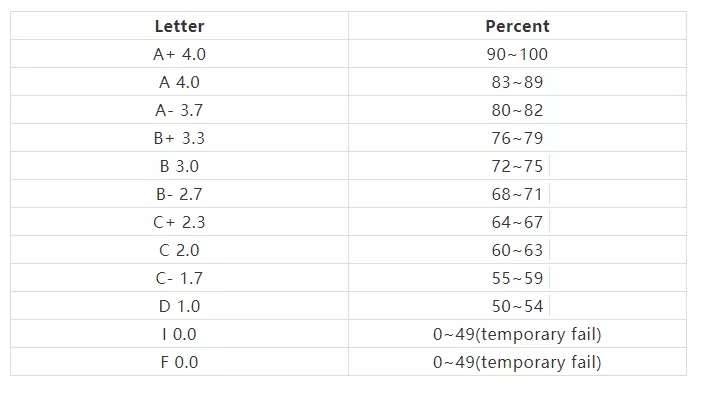The height and width of the screenshot is (393, 703).
Task: Click the B+ 3.3 grade cell
Action: point(179,138)
